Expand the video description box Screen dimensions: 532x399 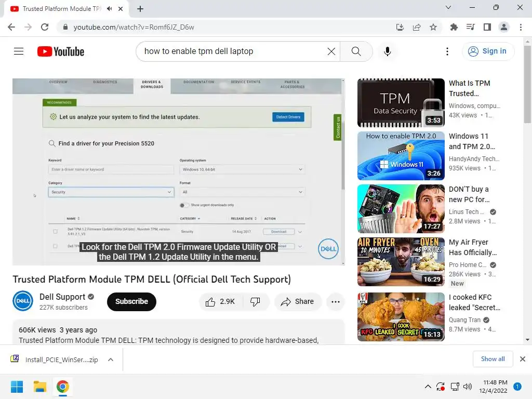pyautogui.click(x=179, y=332)
